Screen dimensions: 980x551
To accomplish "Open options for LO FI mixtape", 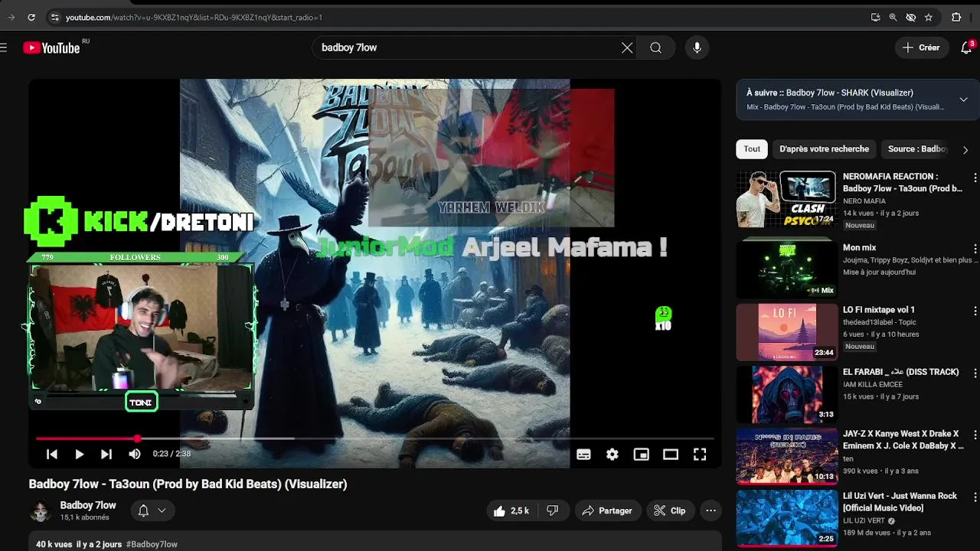I will tap(975, 311).
